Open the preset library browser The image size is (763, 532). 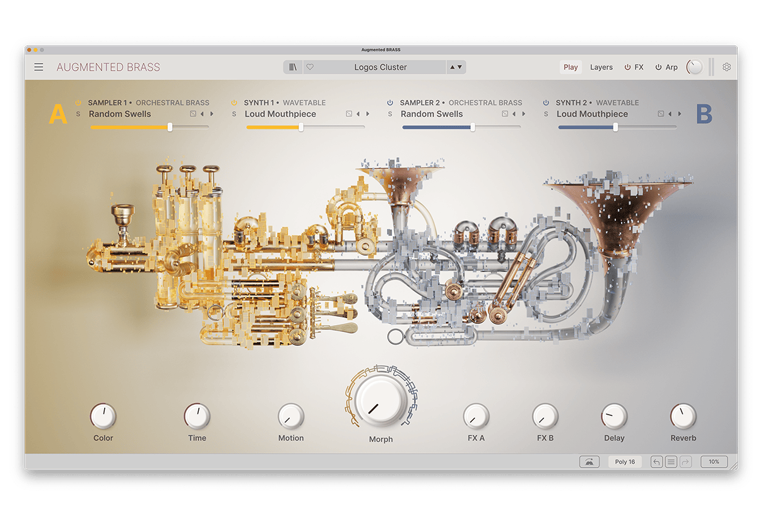click(293, 67)
